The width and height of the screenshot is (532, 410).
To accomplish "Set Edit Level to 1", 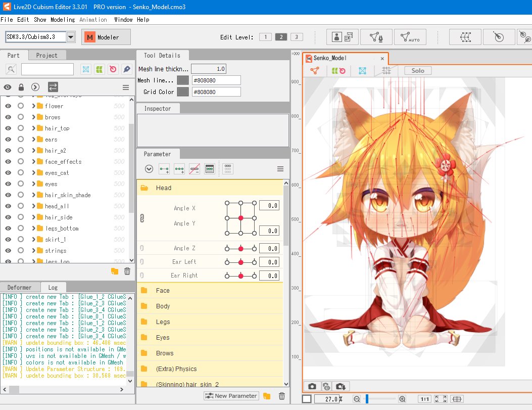I will [265, 37].
